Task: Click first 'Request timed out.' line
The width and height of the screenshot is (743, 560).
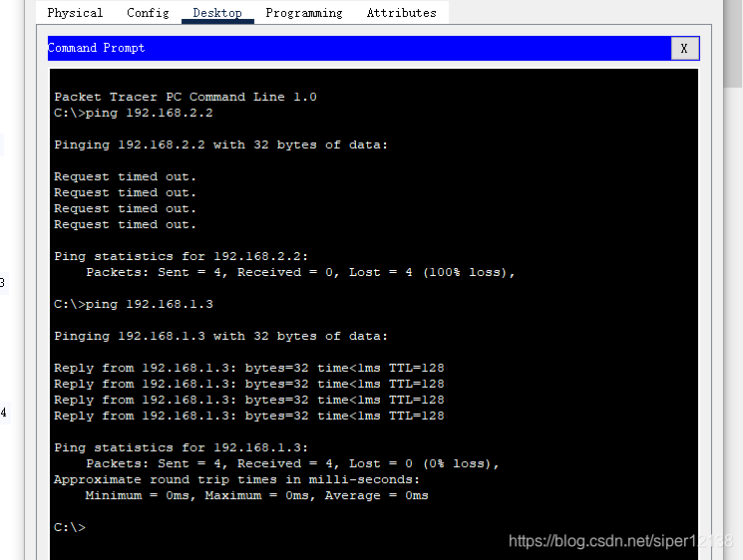Action: [x=125, y=176]
